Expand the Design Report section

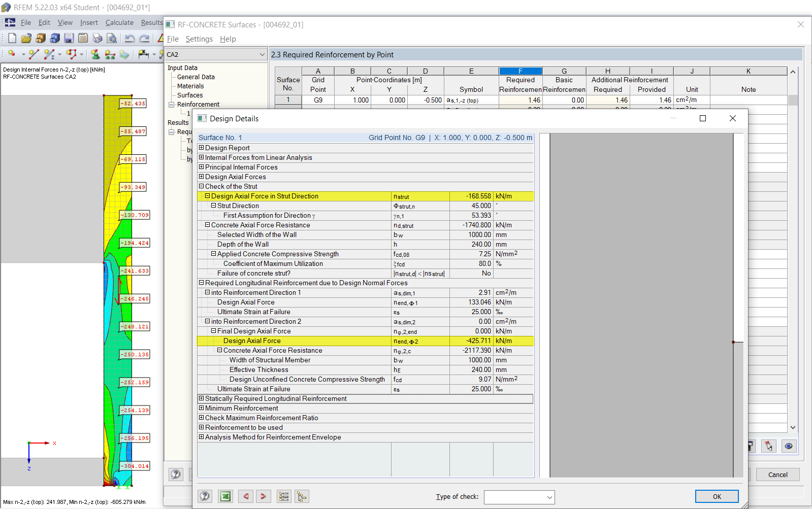(x=202, y=148)
